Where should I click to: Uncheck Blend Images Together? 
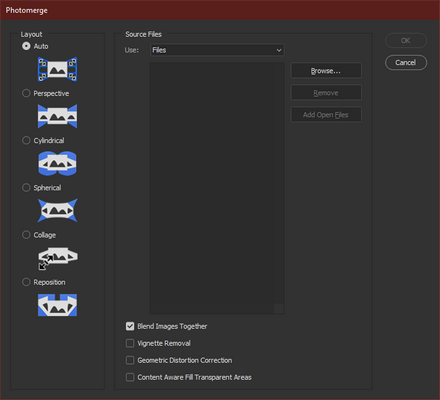click(x=130, y=326)
